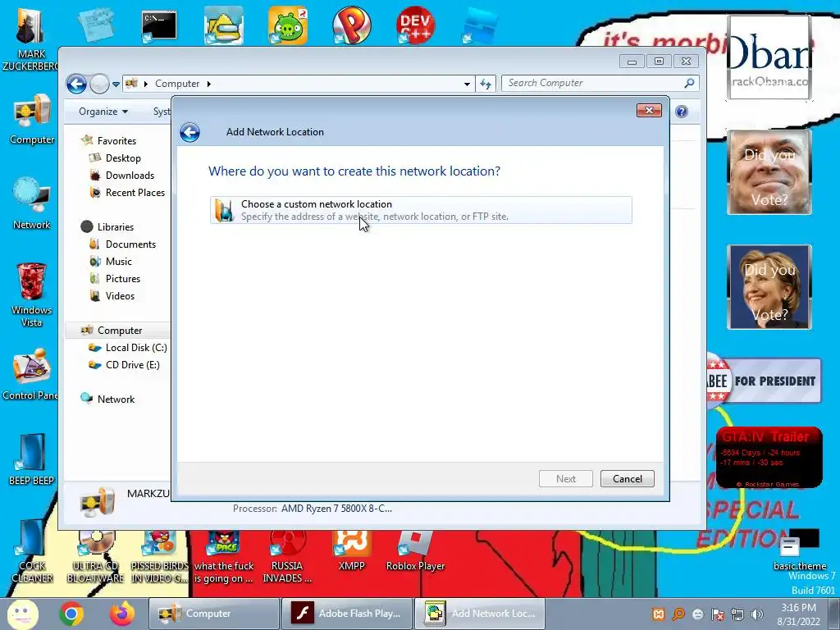
Task: Click the McCain Did you Vote gadget
Action: (x=769, y=172)
